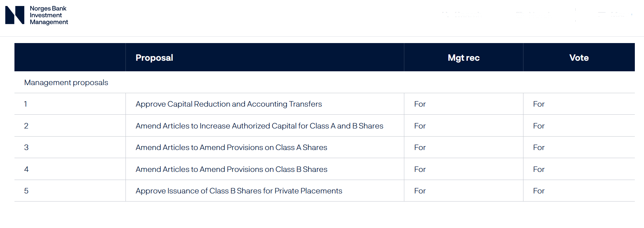Open proposal 1 Approve Capital Reduction row
The width and height of the screenshot is (644, 228).
(x=228, y=104)
